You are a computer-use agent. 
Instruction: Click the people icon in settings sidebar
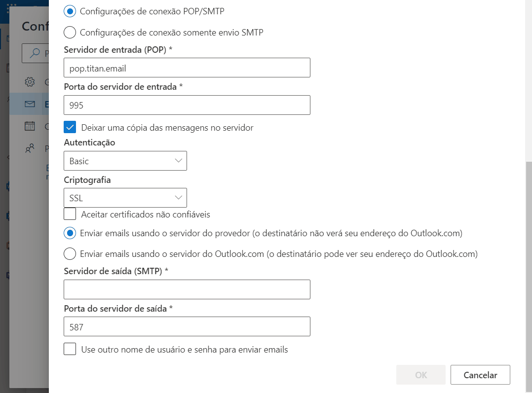tap(30, 148)
